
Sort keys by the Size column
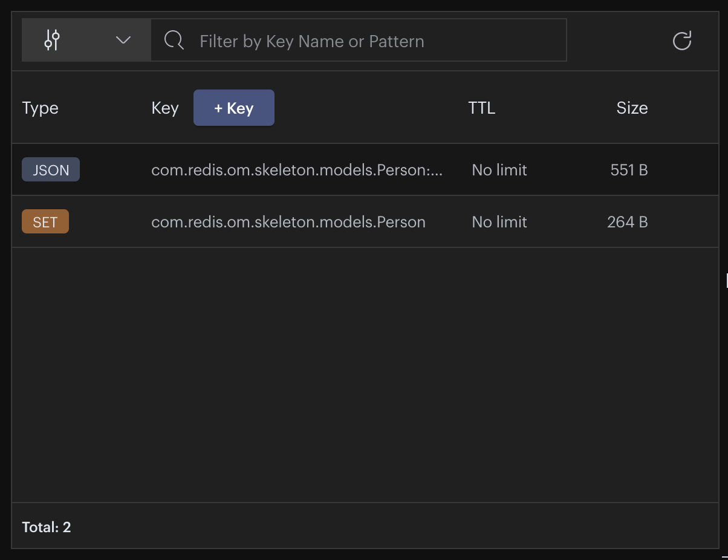(632, 108)
